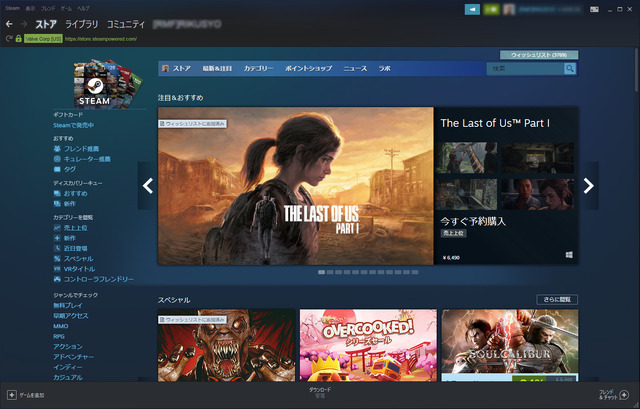The image size is (640, 409).
Task: Click the user avatar in title bar
Action: (x=509, y=9)
